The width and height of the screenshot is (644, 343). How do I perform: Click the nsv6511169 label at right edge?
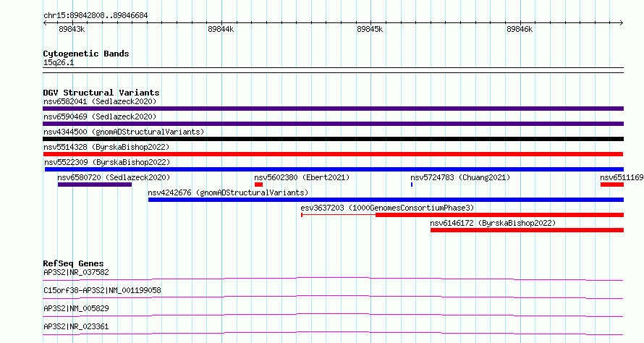[x=622, y=177]
